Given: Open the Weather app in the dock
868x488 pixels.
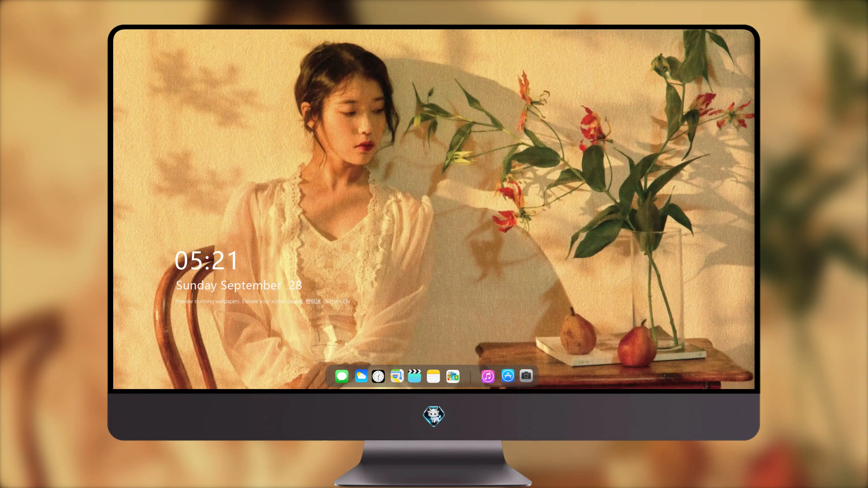Looking at the screenshot, I should 361,376.
